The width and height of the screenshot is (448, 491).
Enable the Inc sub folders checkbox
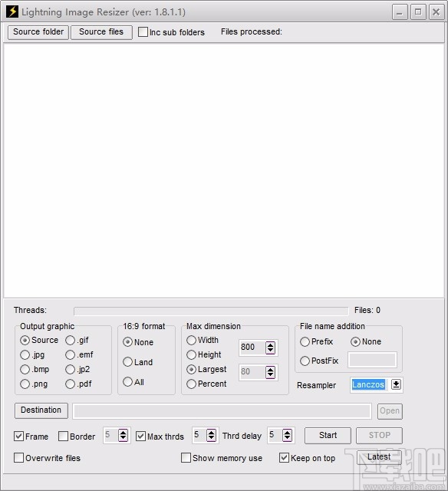tap(143, 32)
